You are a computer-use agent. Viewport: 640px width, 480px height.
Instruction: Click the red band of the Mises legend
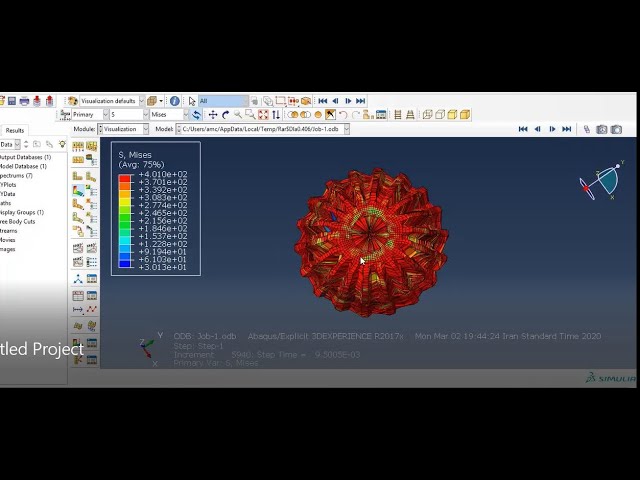[x=125, y=178]
